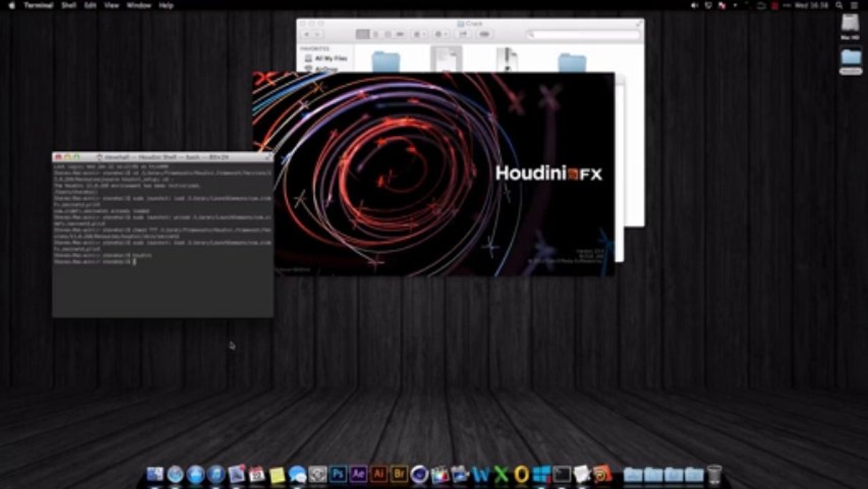
Task: Switch Finder to icon view
Action: click(x=362, y=34)
